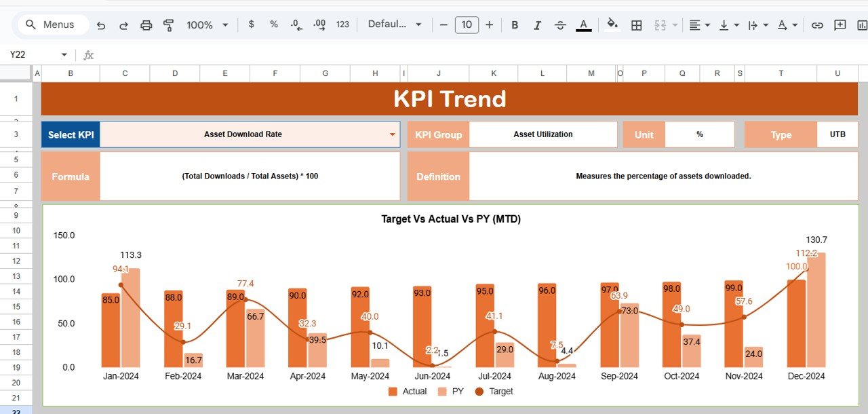
Task: Click the Decrease decimal places icon
Action: [296, 24]
